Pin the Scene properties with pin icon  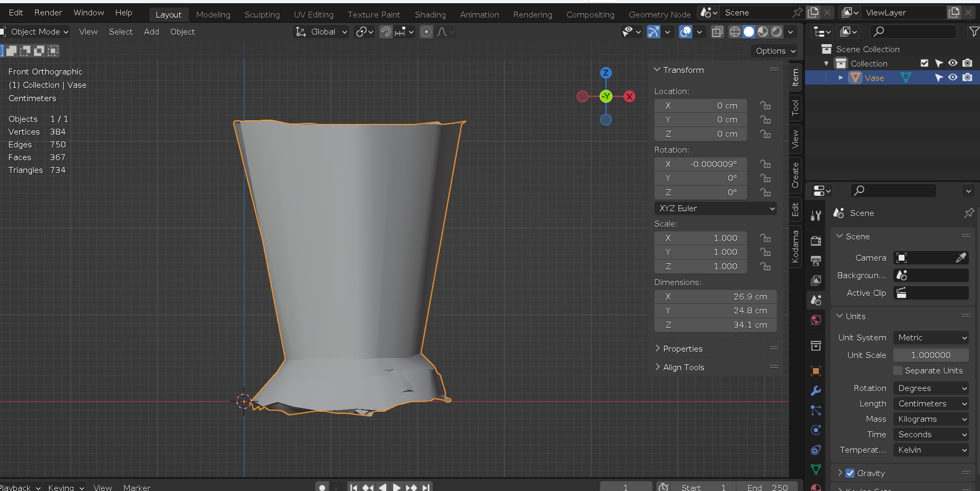[969, 213]
